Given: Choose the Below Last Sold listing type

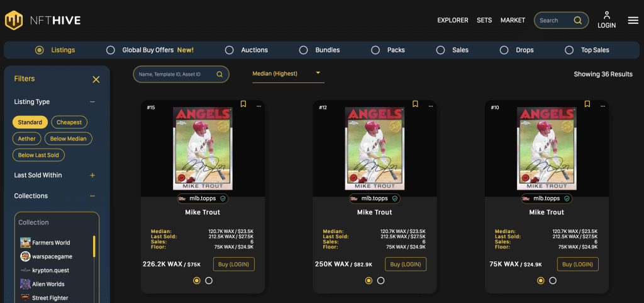Looking at the screenshot, I should 38,155.
